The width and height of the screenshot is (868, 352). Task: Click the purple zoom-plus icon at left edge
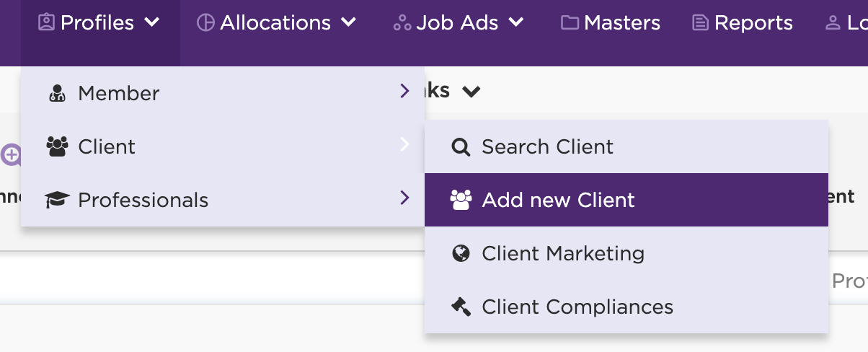(x=11, y=154)
